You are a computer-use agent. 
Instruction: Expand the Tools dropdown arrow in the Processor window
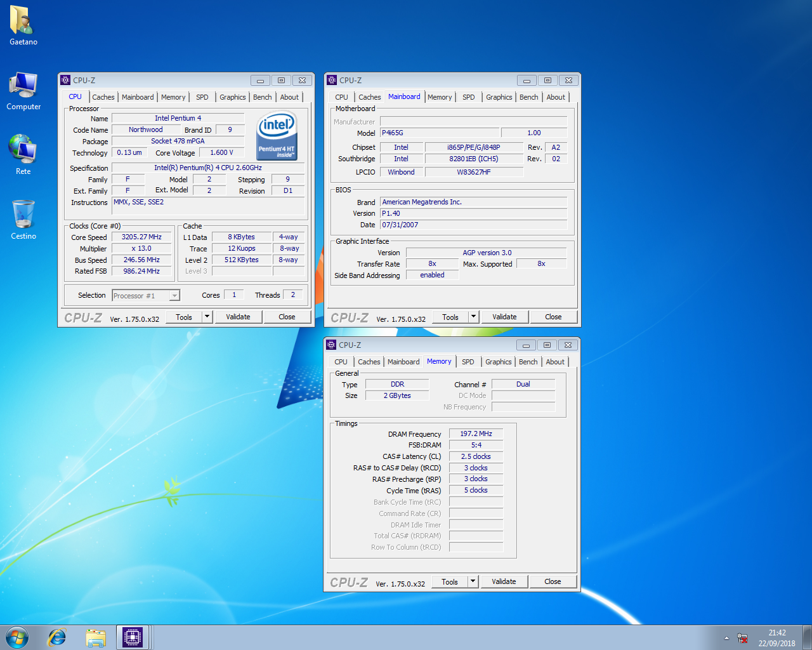[x=207, y=317]
